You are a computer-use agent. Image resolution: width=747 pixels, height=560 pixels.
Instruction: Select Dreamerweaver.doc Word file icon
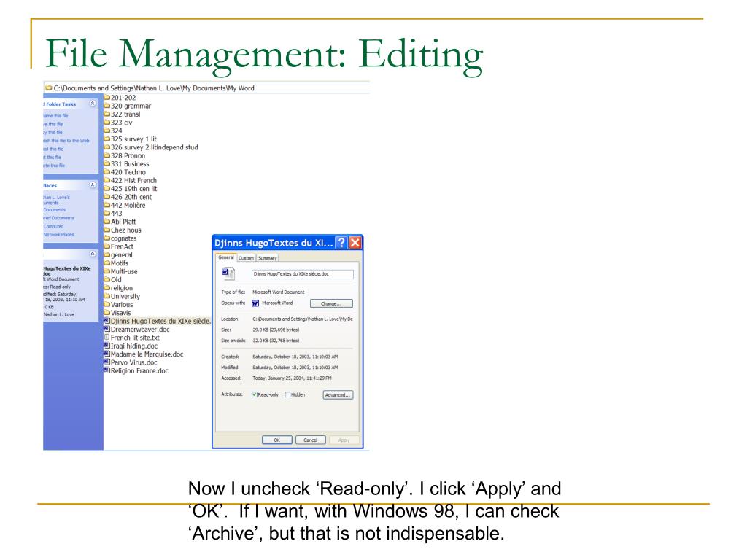[x=107, y=330]
